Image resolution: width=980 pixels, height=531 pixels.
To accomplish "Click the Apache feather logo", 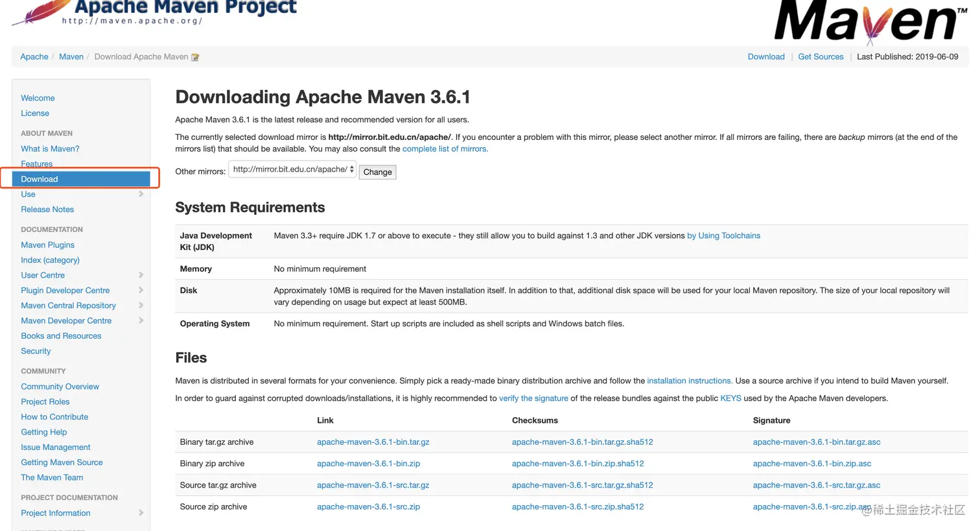I will [42, 12].
